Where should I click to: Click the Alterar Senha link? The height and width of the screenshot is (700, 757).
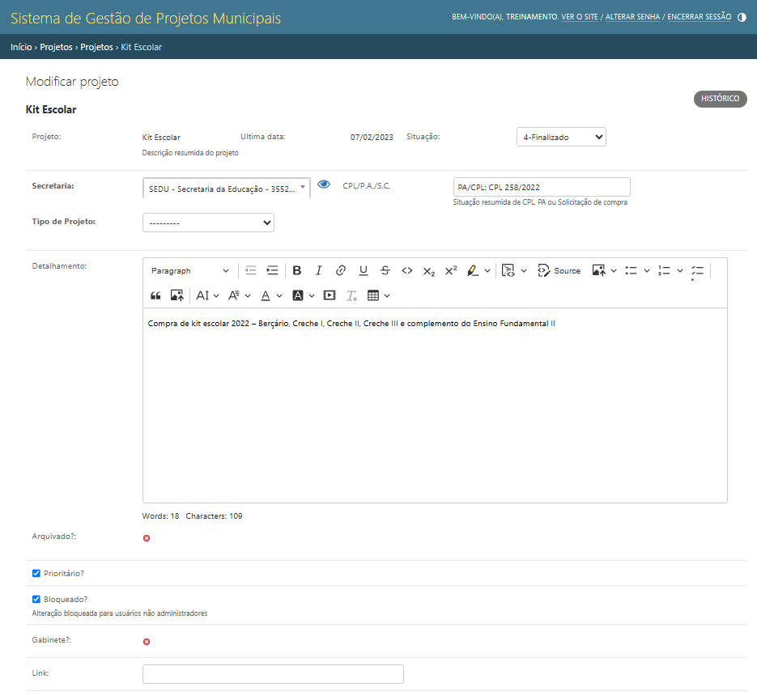pyautogui.click(x=632, y=17)
